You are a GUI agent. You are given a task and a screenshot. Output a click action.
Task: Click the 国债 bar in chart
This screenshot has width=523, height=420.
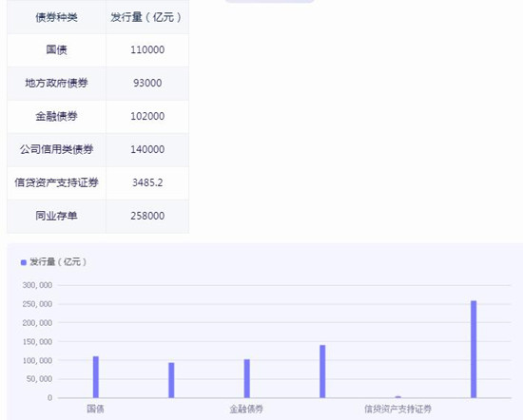96,377
